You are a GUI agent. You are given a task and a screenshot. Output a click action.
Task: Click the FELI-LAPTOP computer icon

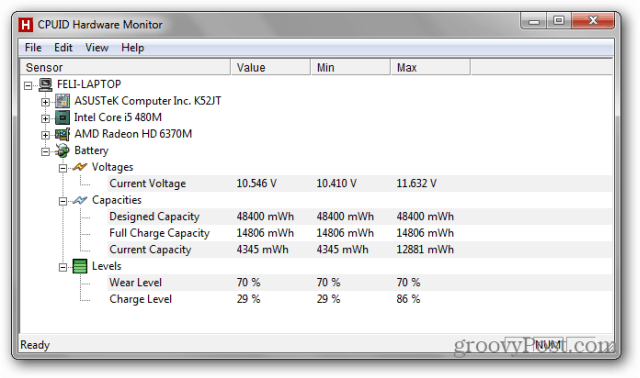point(45,85)
